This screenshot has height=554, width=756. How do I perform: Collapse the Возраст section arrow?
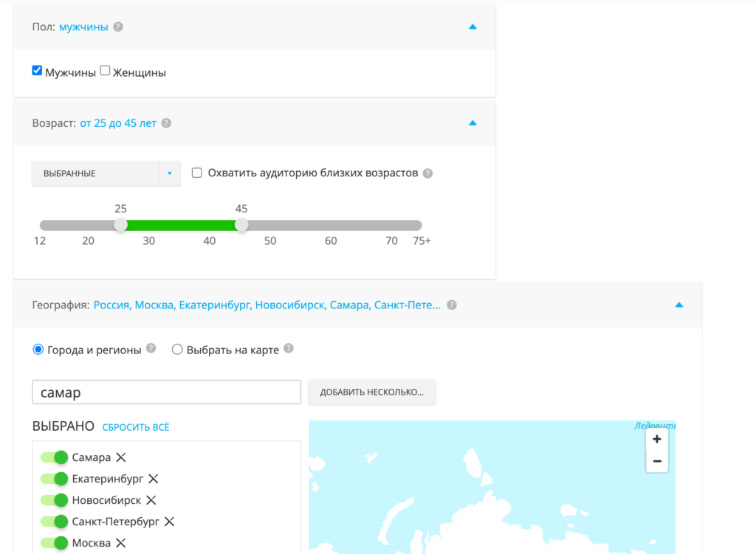(x=472, y=123)
